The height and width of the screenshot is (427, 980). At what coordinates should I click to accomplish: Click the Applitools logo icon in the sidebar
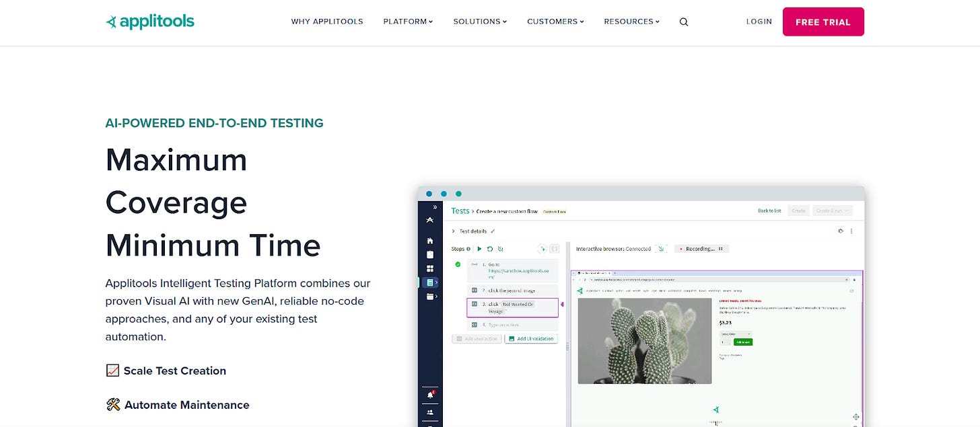(x=430, y=220)
